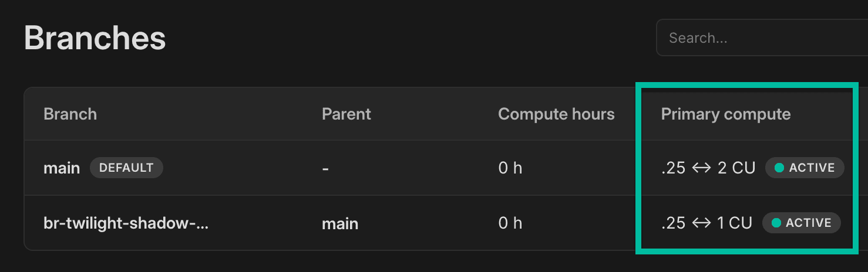Click the green status dot for br-twilight-shadow
The height and width of the screenshot is (272, 868).
pyautogui.click(x=776, y=223)
